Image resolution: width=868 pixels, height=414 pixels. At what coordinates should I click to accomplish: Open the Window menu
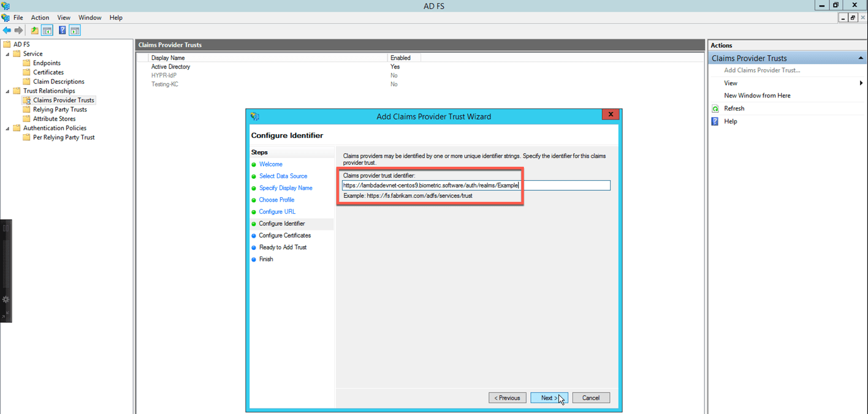click(x=89, y=17)
